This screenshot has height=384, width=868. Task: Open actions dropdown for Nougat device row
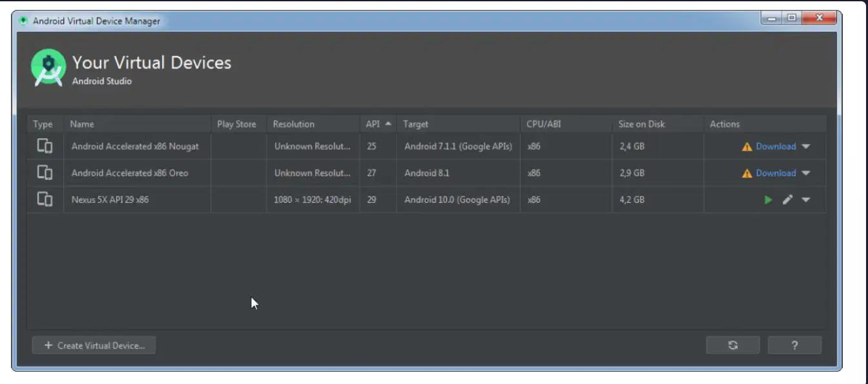[806, 147]
